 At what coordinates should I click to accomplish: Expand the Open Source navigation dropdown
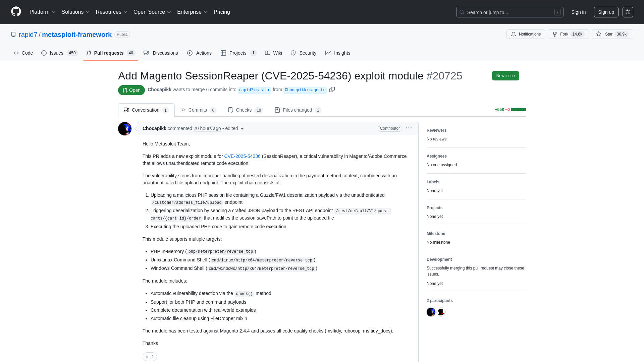pos(152,12)
